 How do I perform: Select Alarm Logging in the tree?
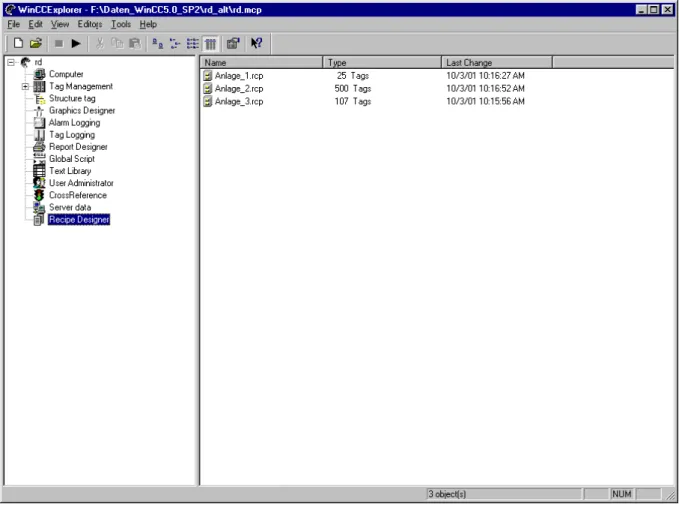74,123
